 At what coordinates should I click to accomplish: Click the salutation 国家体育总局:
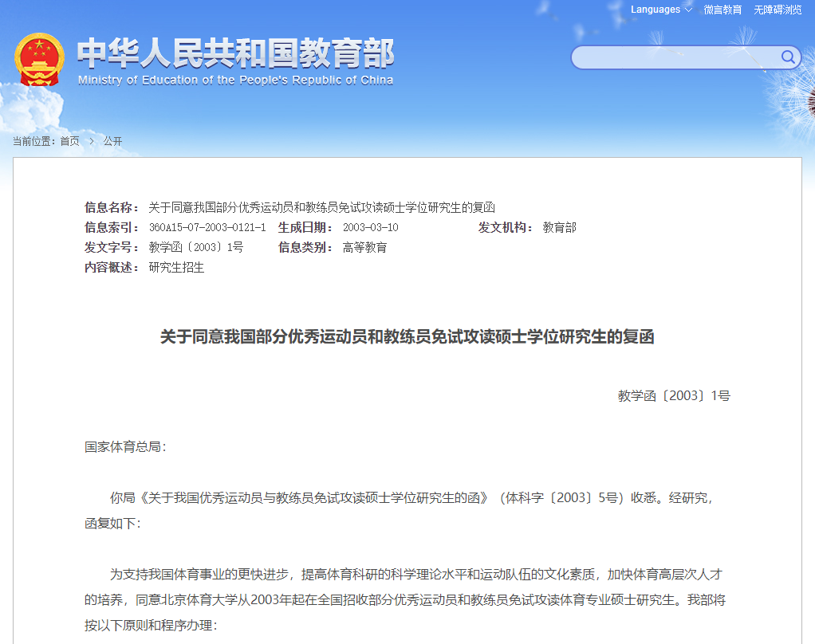(x=126, y=446)
